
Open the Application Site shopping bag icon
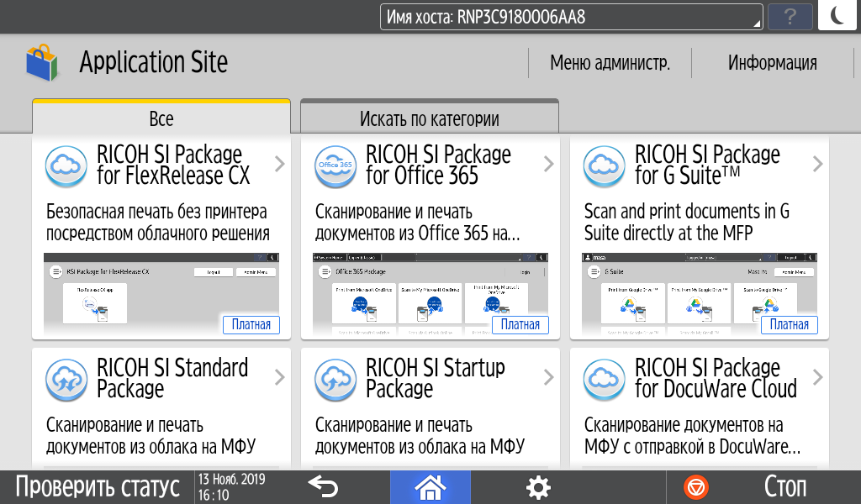[x=42, y=62]
